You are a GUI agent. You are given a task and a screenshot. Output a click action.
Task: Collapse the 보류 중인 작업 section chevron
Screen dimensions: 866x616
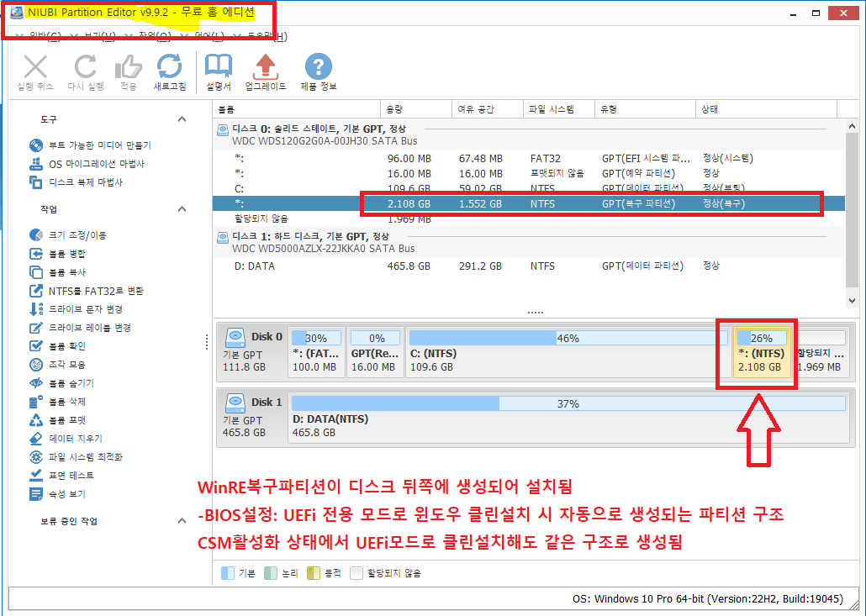pos(182,521)
